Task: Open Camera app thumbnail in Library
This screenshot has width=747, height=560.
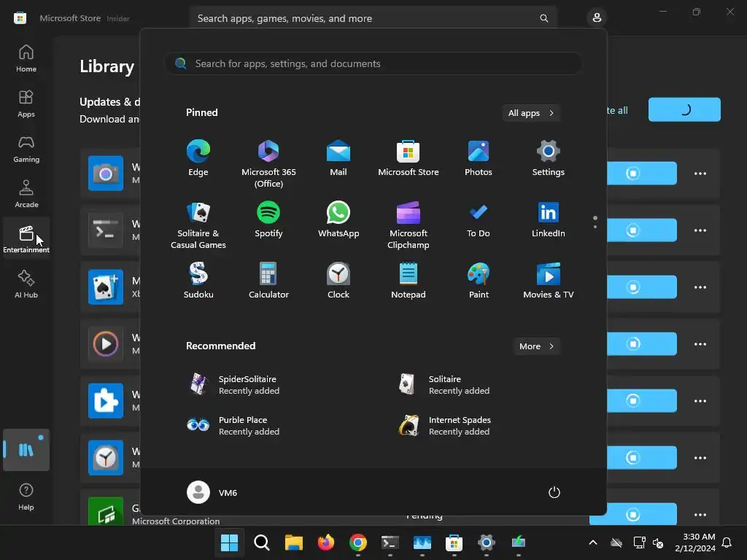Action: pos(106,173)
